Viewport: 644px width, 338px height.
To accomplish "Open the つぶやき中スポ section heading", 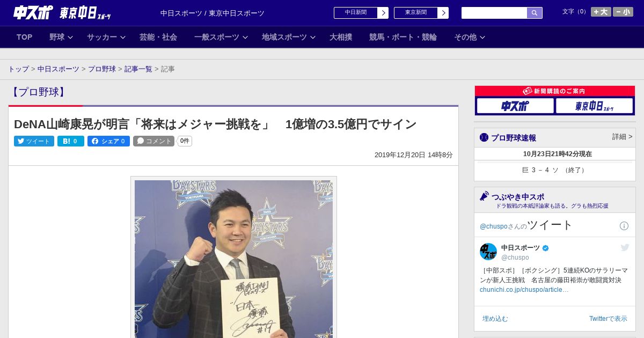I will pos(518,197).
